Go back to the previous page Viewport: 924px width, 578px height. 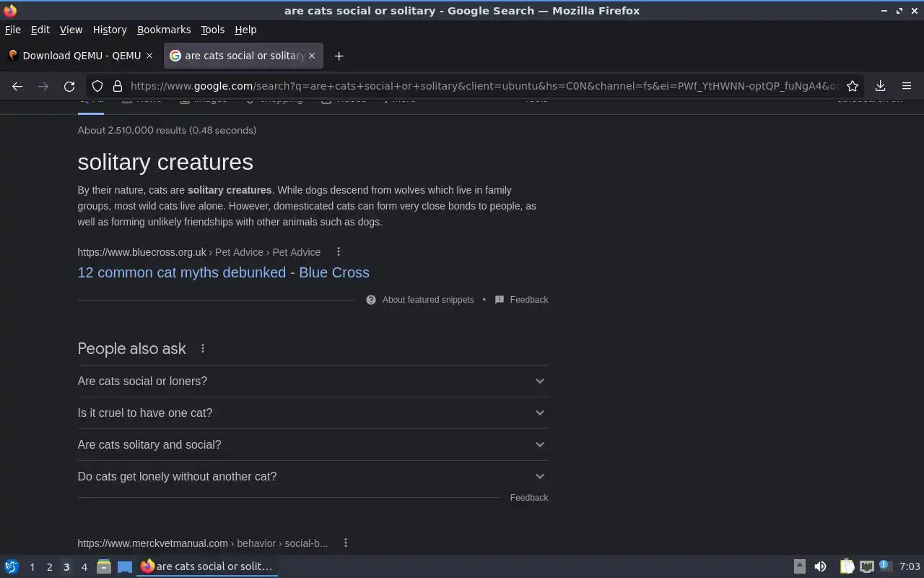pos(17,86)
